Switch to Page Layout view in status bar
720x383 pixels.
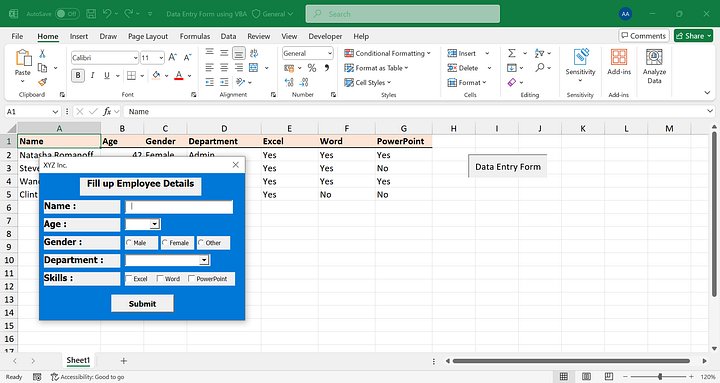click(x=586, y=377)
